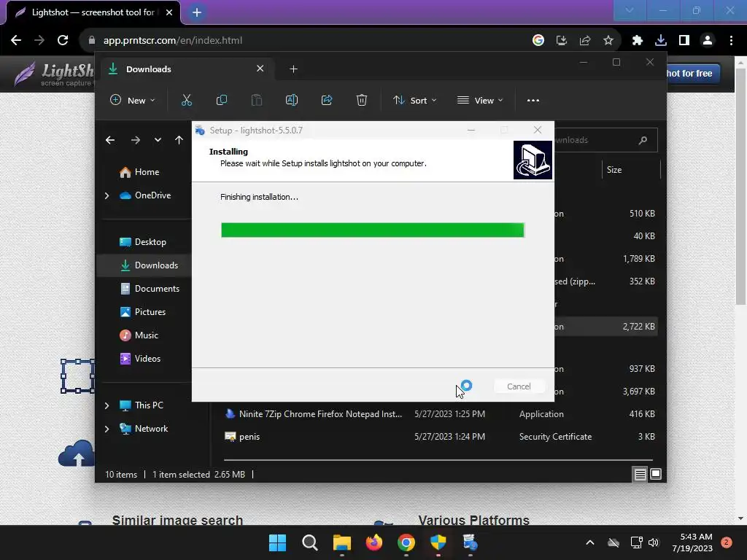The image size is (747, 560).
Task: Go up one folder level in Explorer
Action: point(179,140)
